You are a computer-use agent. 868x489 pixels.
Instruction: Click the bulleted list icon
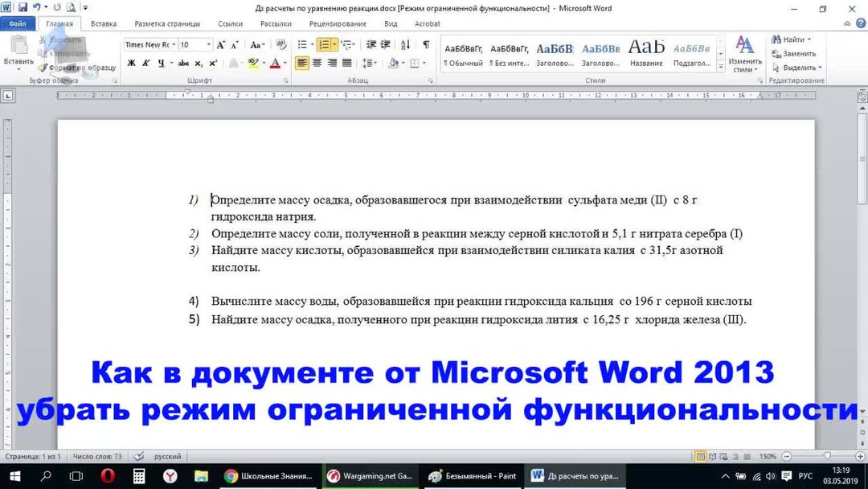coord(302,45)
